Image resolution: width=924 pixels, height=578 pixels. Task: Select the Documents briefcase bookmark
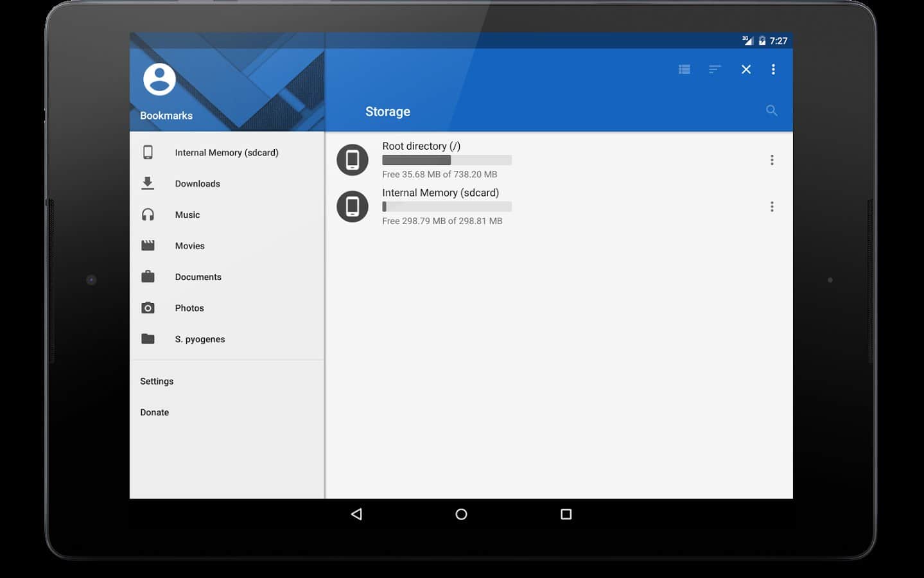[x=198, y=277]
